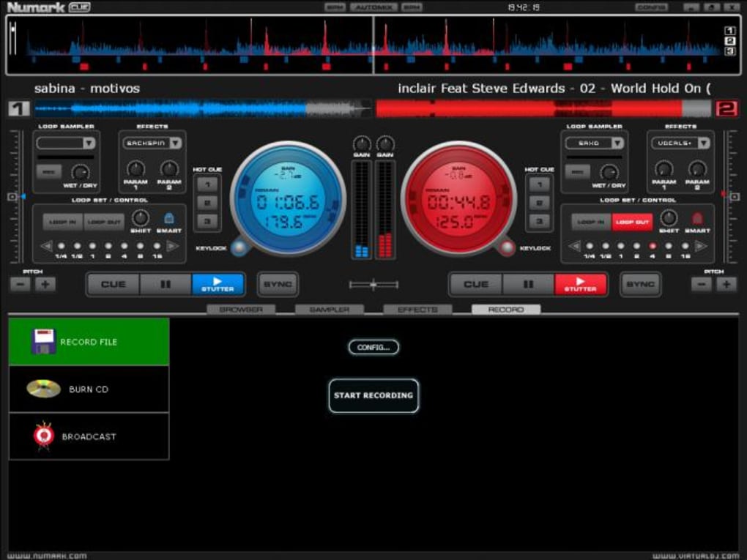Open the Config... recording settings button
The width and height of the screenshot is (747, 560).
pyautogui.click(x=373, y=347)
